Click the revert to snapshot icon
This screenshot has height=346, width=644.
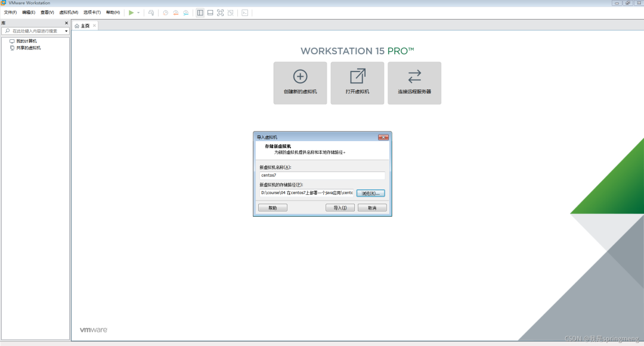(176, 13)
